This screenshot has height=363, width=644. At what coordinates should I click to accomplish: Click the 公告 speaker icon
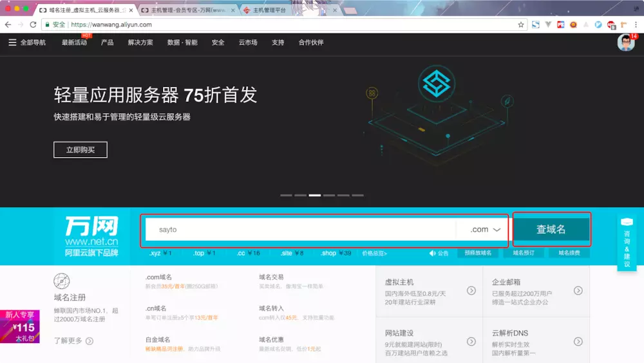pos(432,254)
